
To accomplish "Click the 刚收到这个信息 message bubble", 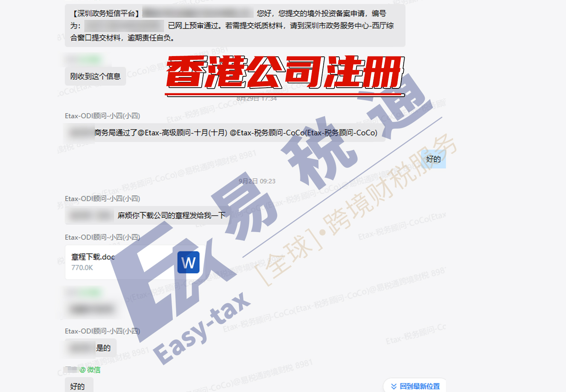I will [95, 76].
